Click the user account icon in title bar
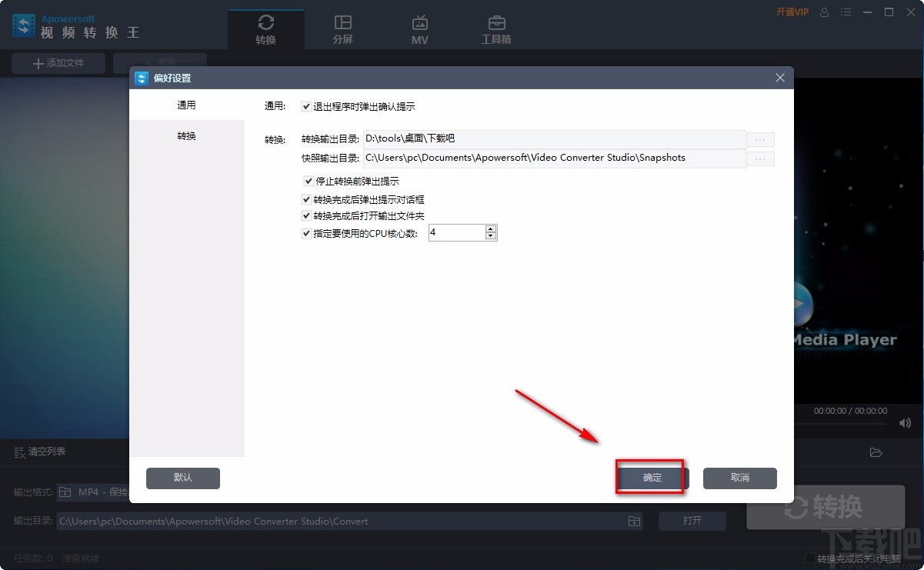Viewport: 924px width, 570px height. point(823,12)
